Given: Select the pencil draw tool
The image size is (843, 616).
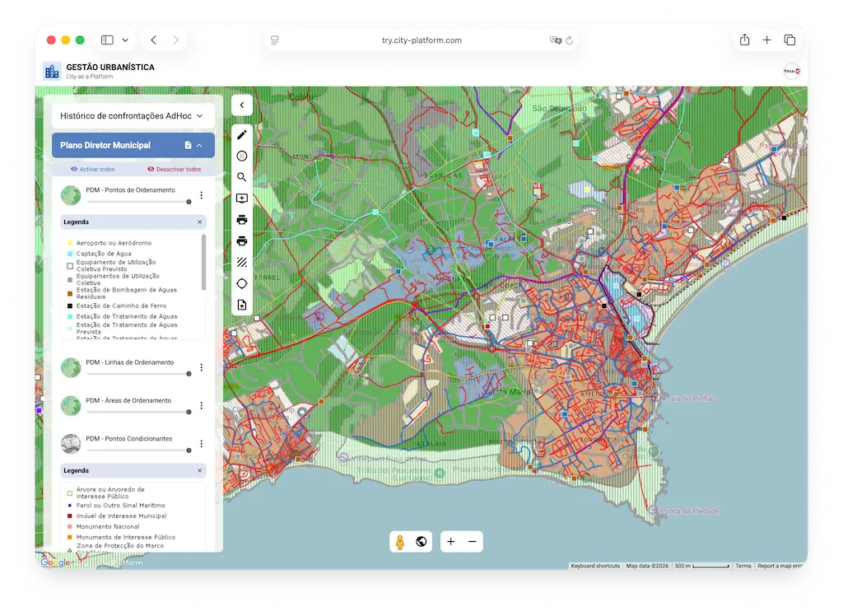Looking at the screenshot, I should pos(242,135).
